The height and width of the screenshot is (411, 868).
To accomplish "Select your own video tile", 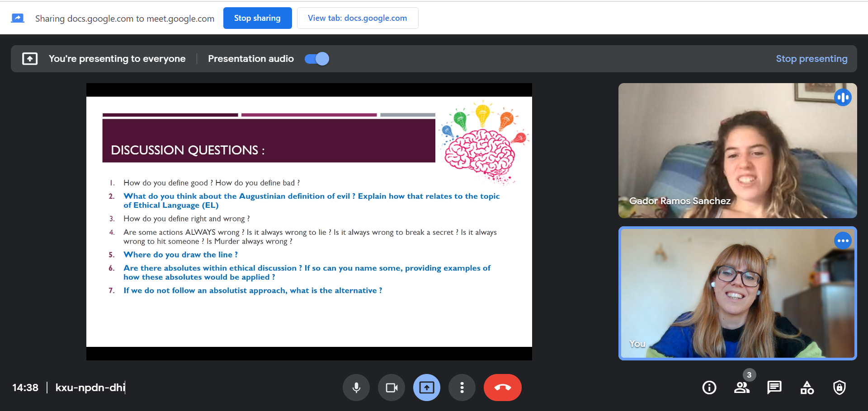I will coord(737,293).
